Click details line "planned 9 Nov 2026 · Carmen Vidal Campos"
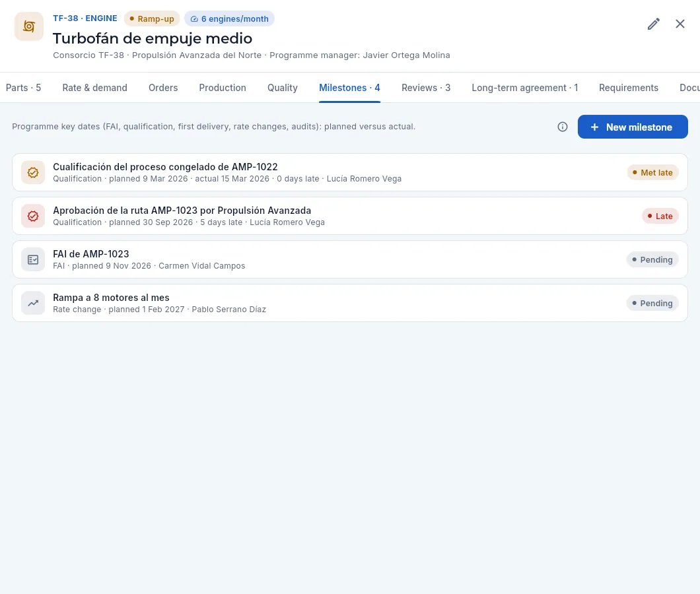Viewport: 700px width, 594px height. pos(149,266)
